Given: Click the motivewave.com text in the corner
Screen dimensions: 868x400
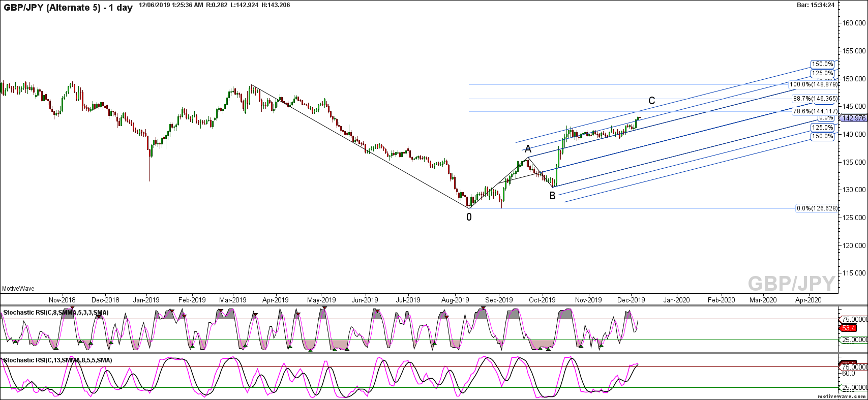Looking at the screenshot, I should [841, 395].
